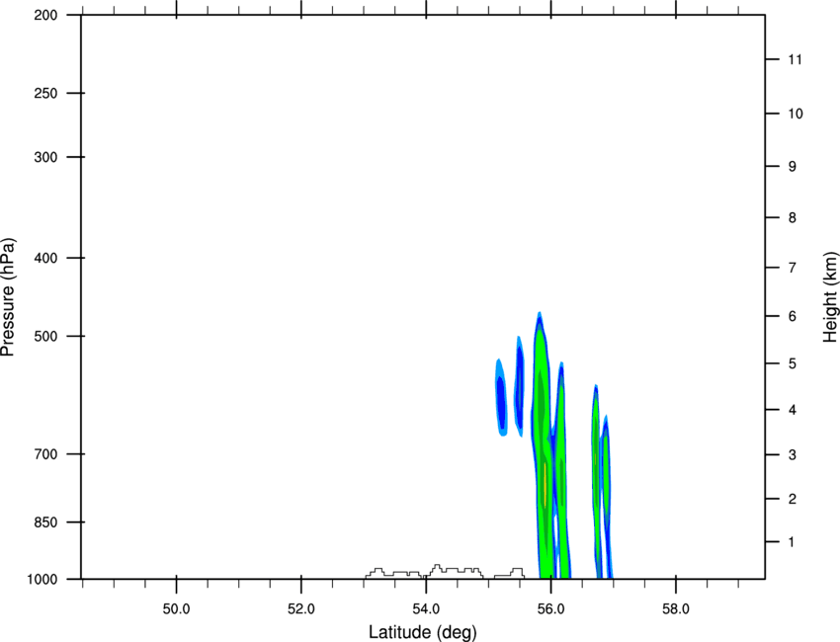Click the 1000 pressure tick label

[x=42, y=580]
